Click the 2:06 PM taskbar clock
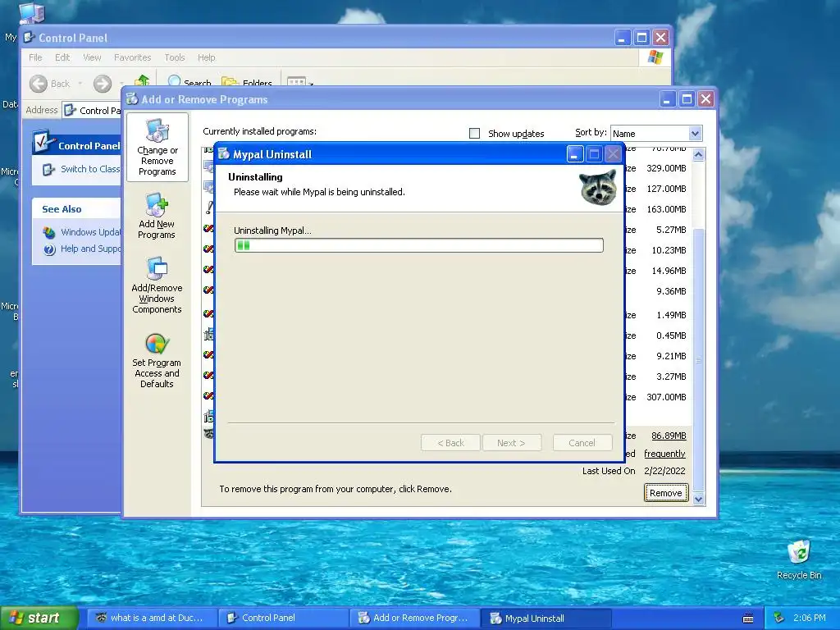 [810, 618]
